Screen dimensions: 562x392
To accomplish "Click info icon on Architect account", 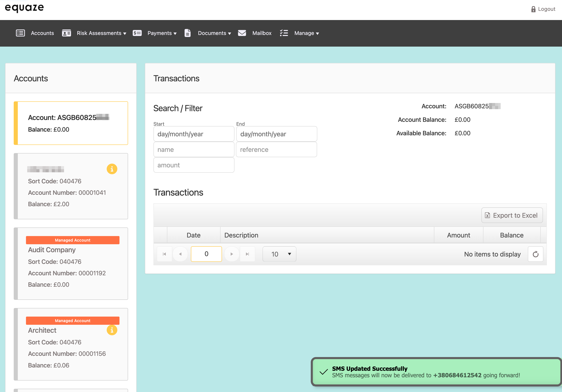I will (x=112, y=330).
